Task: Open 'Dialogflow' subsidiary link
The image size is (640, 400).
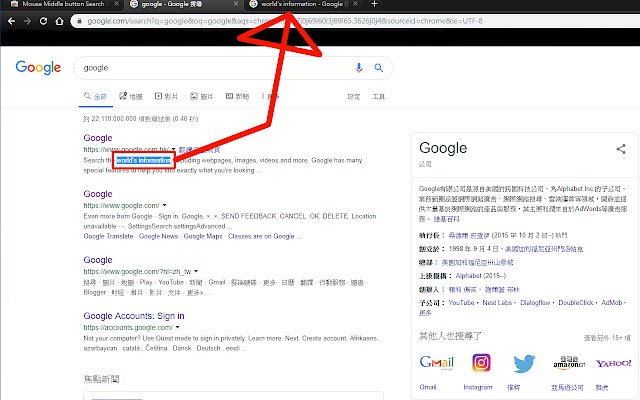Action: pyautogui.click(x=535, y=303)
